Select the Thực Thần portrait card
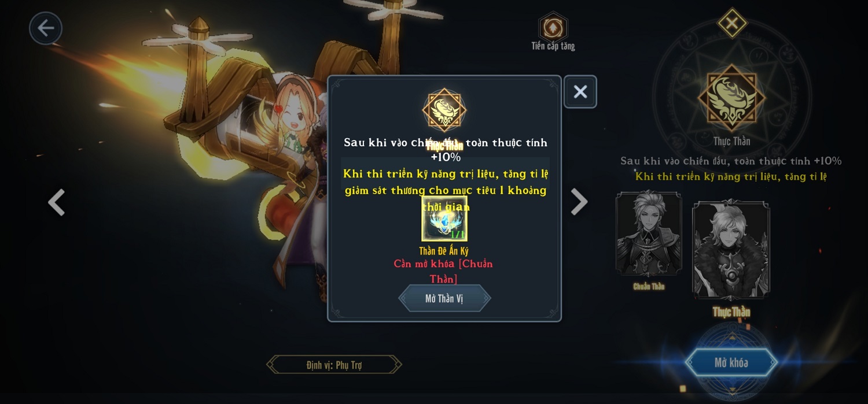This screenshot has width=868, height=404. point(731,250)
